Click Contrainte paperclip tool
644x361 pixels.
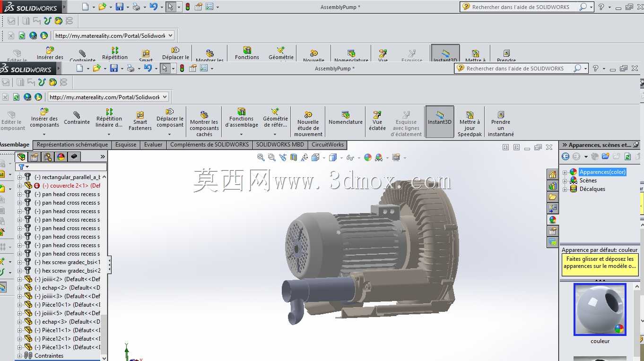[x=77, y=118]
